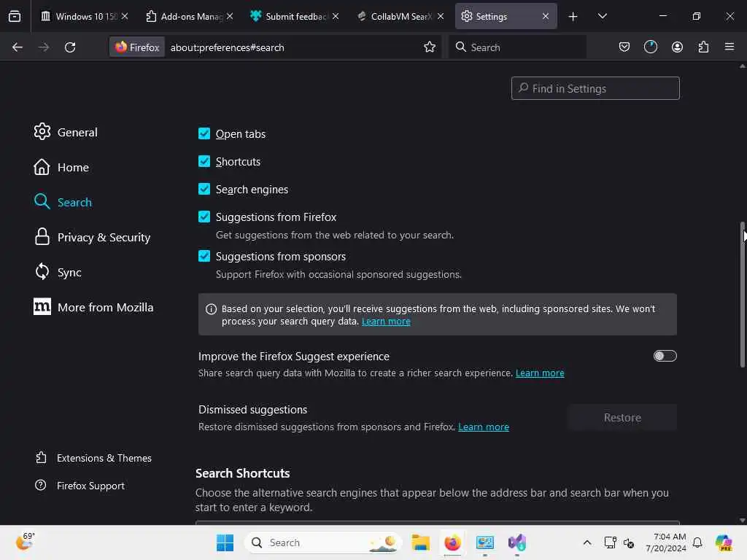Open Learn more link about Firefox Suggest
This screenshot has height=560, width=747.
(x=540, y=373)
